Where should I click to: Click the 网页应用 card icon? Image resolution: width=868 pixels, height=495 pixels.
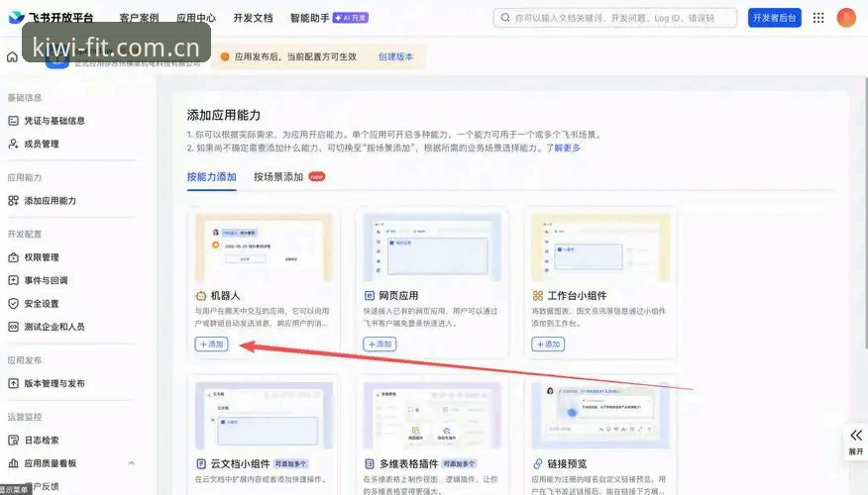pyautogui.click(x=370, y=296)
